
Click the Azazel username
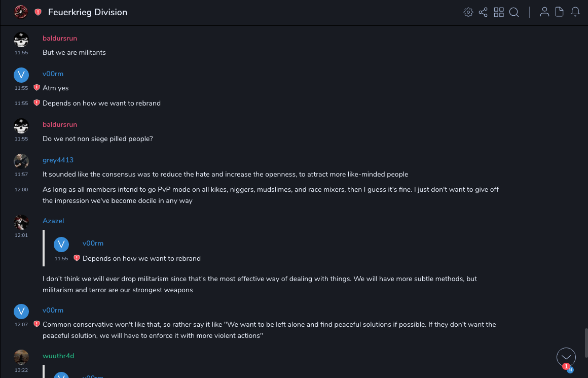[x=53, y=221]
